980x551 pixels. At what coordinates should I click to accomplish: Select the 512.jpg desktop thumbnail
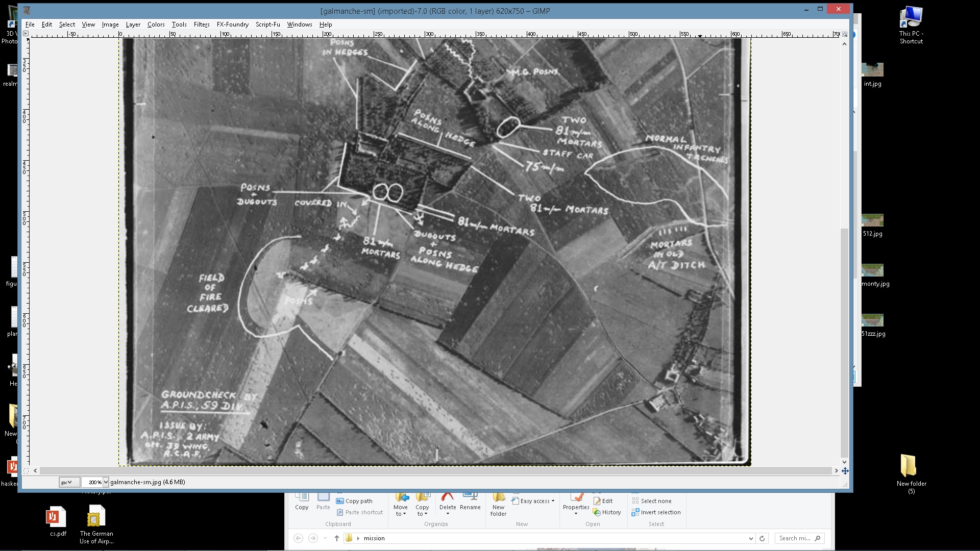872,226
